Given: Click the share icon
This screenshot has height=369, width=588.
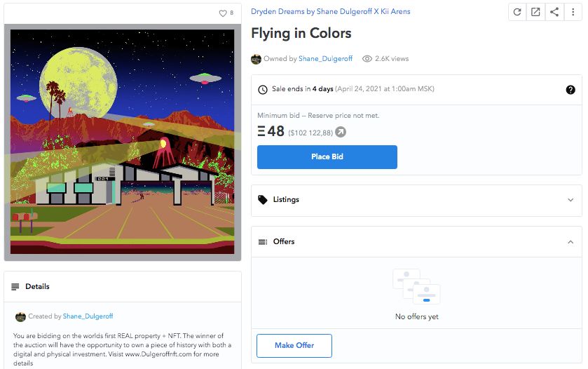Looking at the screenshot, I should pos(554,12).
